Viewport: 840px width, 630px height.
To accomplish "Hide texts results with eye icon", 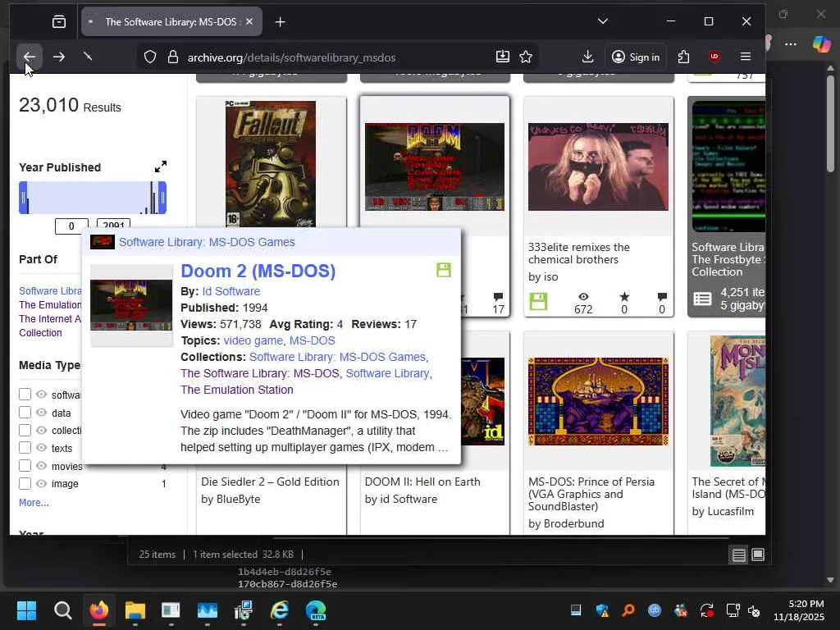I will pos(41,448).
